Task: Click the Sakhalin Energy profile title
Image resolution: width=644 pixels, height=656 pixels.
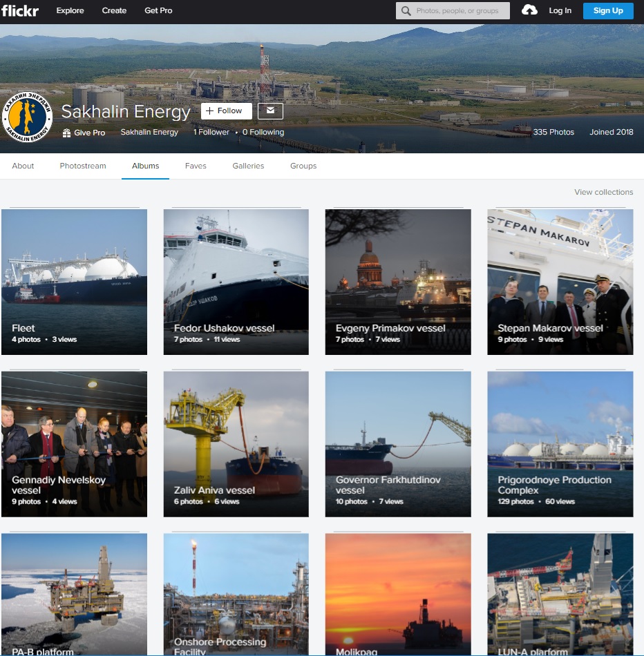Action: click(x=126, y=111)
